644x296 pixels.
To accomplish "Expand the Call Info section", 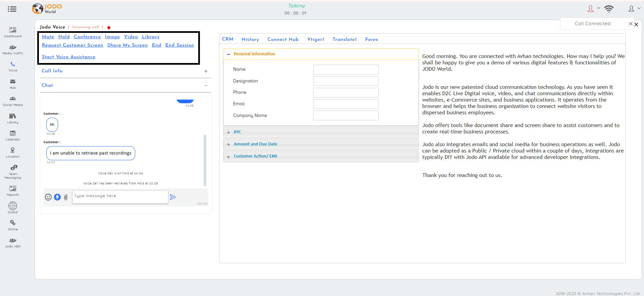I will tap(206, 71).
